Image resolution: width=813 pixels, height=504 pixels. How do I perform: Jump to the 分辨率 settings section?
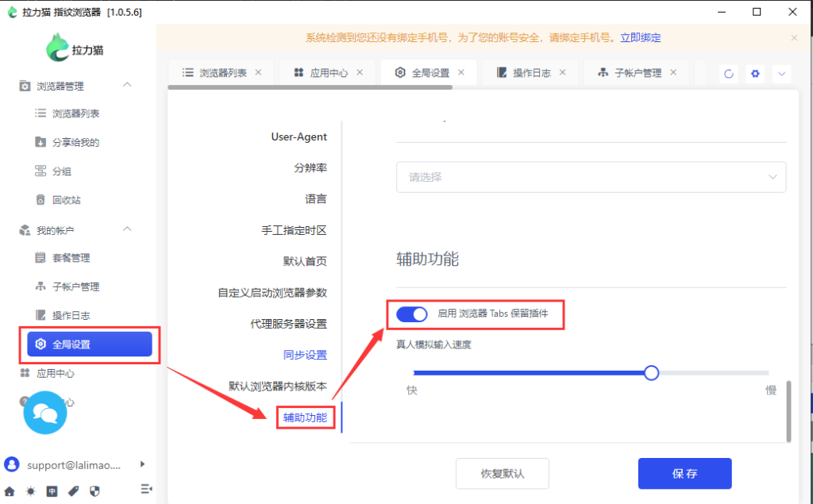coord(310,168)
